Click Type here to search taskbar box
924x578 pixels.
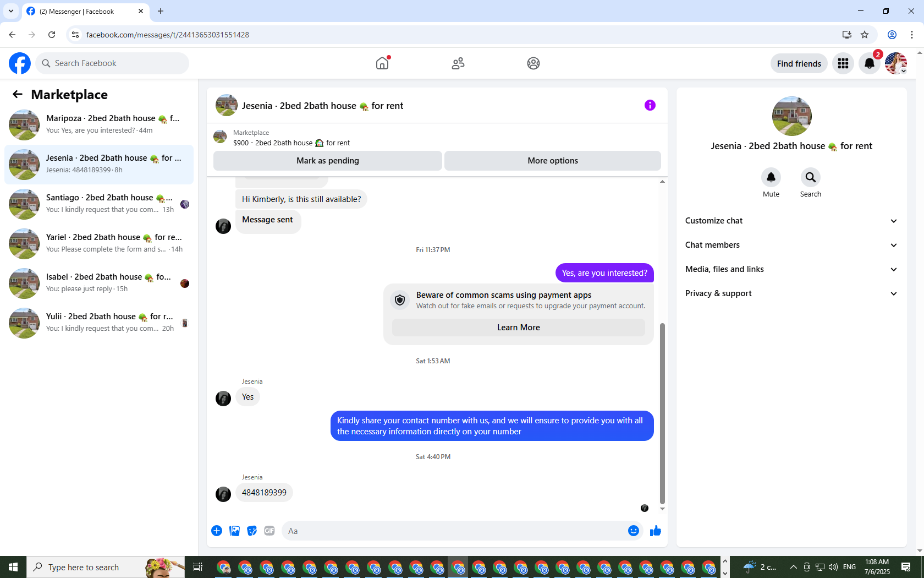point(106,567)
